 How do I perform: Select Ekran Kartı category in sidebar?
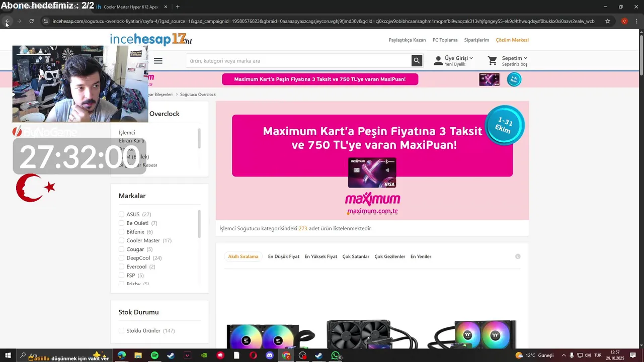pos(132,141)
